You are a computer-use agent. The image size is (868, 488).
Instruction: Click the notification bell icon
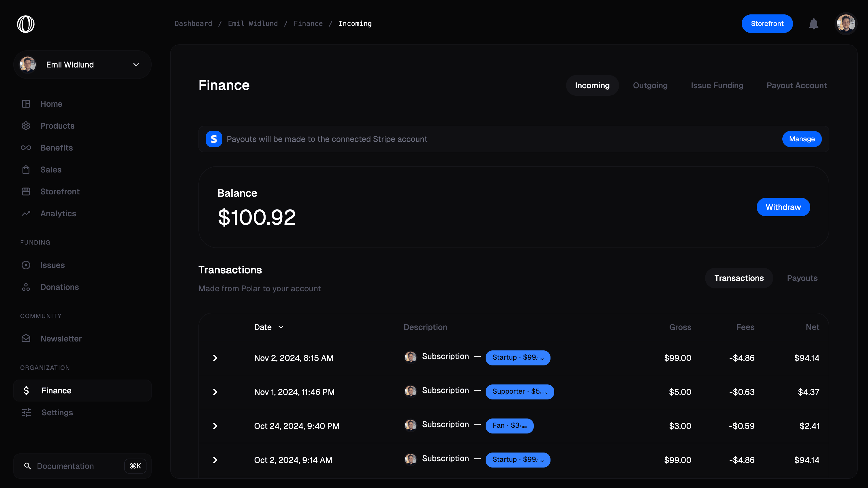[x=814, y=24]
